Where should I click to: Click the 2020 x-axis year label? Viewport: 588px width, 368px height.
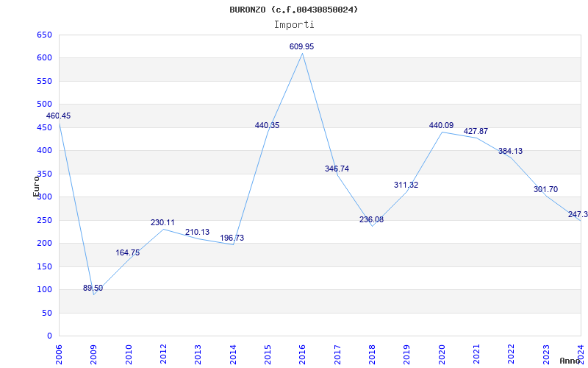pos(442,355)
